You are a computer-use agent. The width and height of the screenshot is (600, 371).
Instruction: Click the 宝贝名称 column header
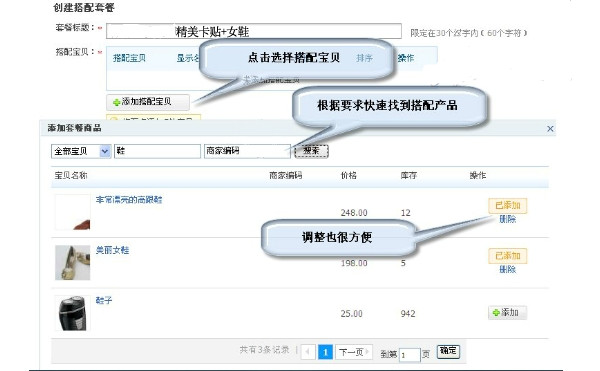[x=71, y=176]
